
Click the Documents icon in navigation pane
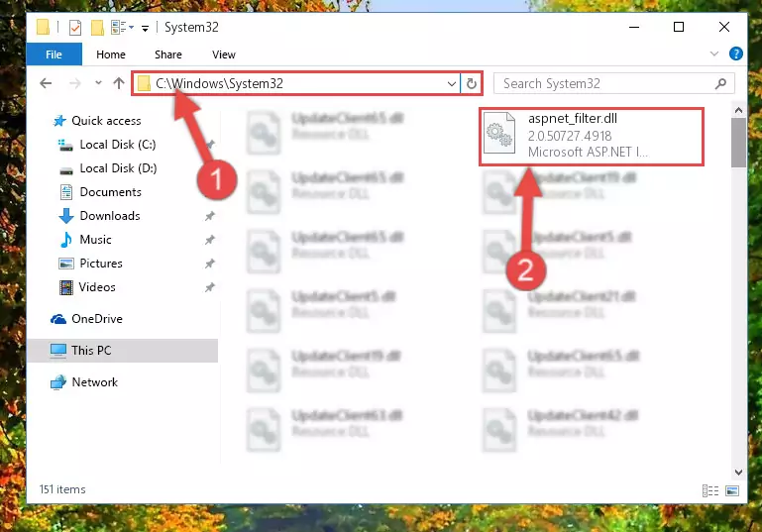coord(66,192)
